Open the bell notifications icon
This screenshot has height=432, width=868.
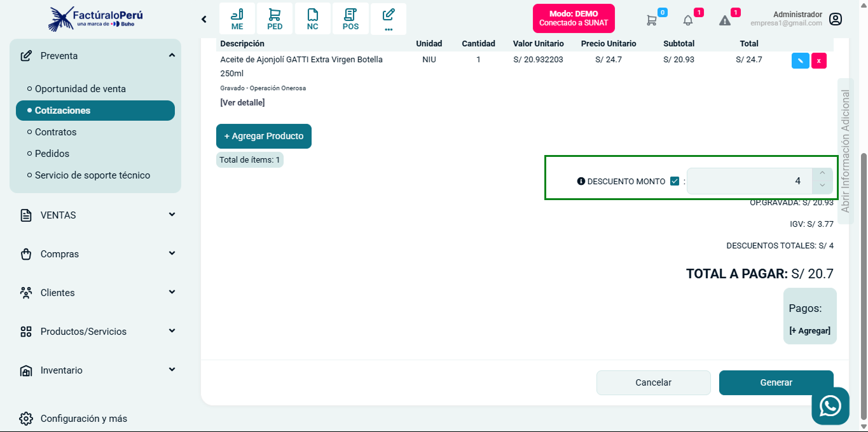point(688,20)
